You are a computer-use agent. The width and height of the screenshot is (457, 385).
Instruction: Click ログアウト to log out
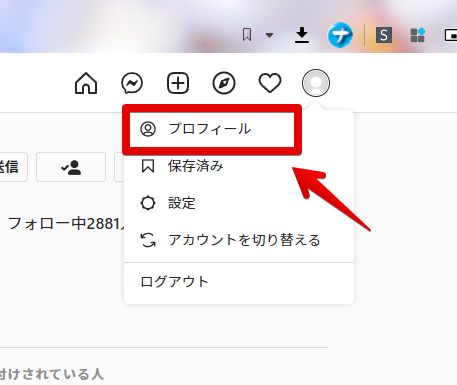(x=239, y=282)
